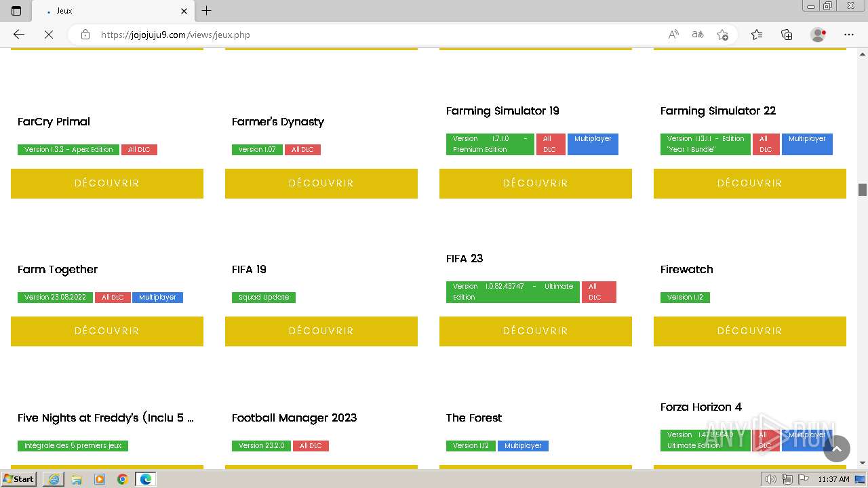This screenshot has height=488, width=868.
Task: Select the Football Manager 2023 title
Action: click(294, 418)
